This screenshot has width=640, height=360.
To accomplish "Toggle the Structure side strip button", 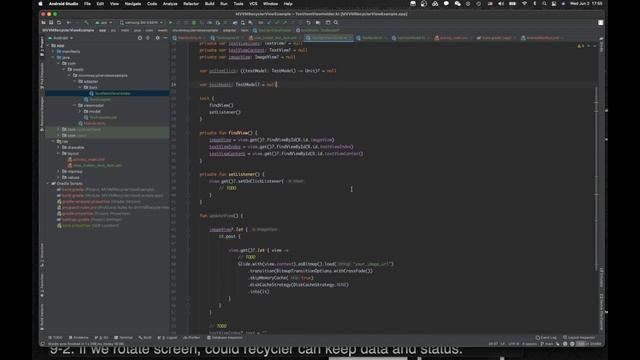I will click(x=42, y=255).
